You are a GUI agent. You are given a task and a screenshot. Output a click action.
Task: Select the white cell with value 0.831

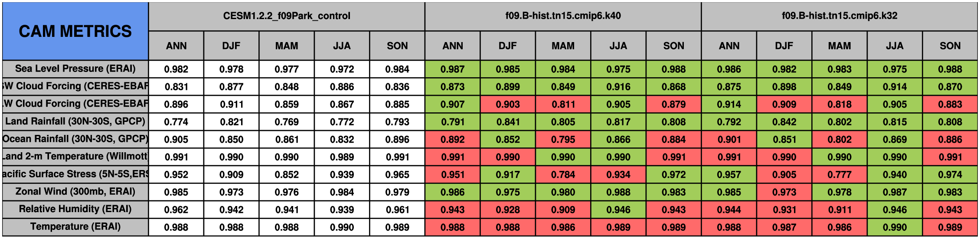(176, 87)
